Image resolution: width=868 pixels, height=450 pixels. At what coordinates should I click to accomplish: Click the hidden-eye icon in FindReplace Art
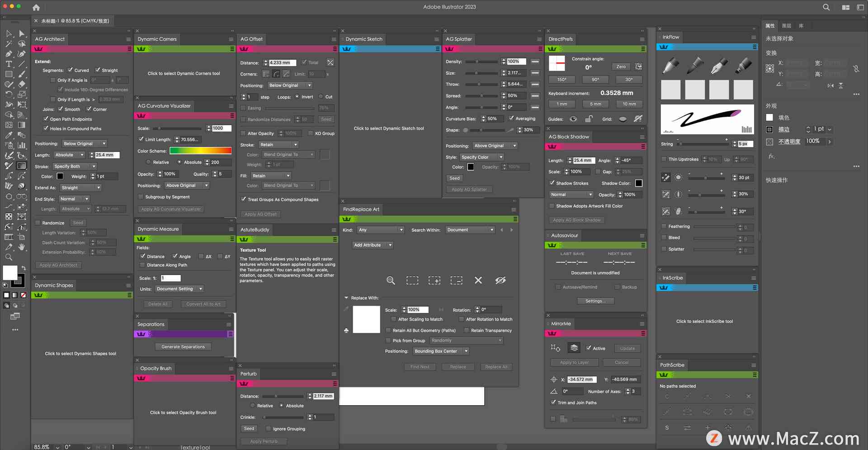pos(500,280)
